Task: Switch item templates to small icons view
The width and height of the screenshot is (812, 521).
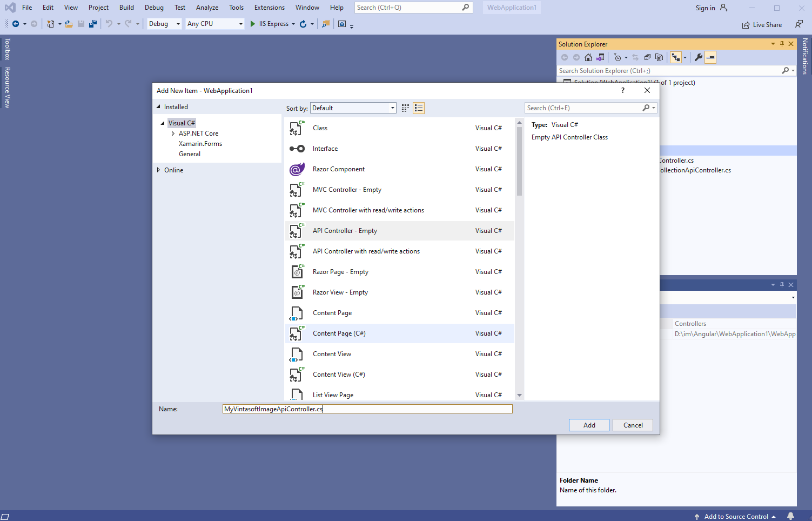Action: pos(405,108)
